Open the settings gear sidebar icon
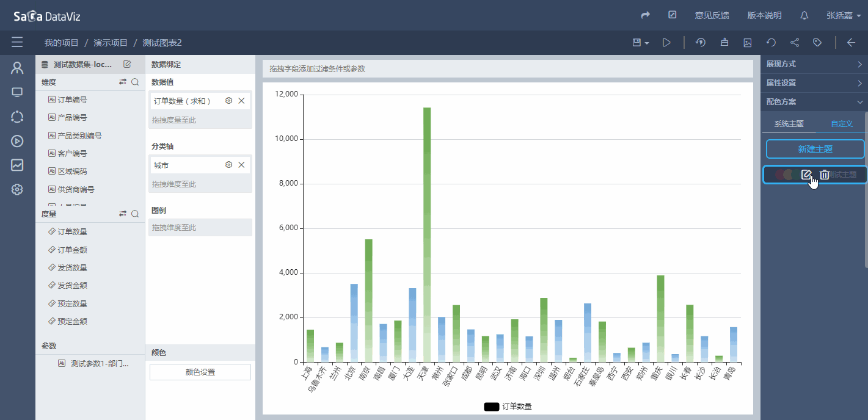868x420 pixels. coord(17,189)
